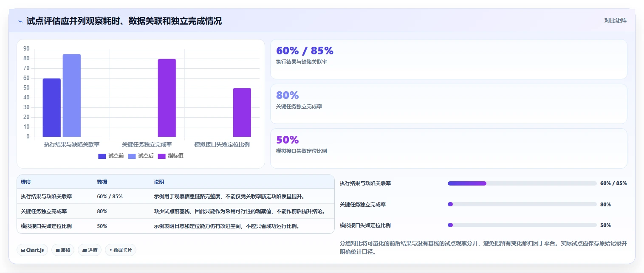Viewport: 644px width, 273px height.
Task: Open the 50% data card
Action: point(449,148)
